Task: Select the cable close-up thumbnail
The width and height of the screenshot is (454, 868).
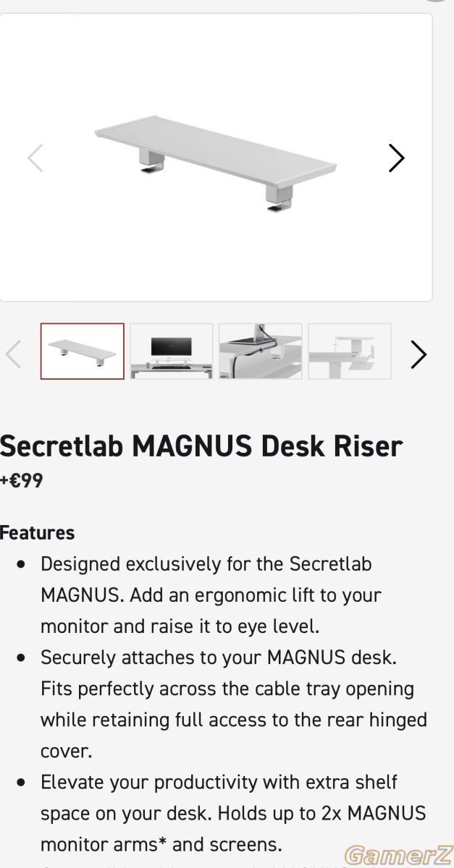Action: point(261,352)
